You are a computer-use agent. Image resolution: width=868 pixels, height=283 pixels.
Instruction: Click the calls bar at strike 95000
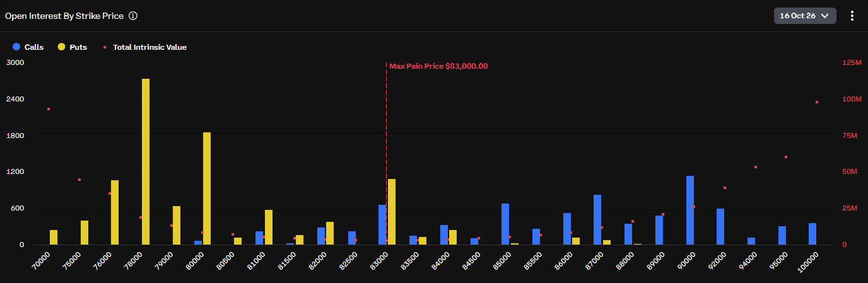click(x=782, y=236)
